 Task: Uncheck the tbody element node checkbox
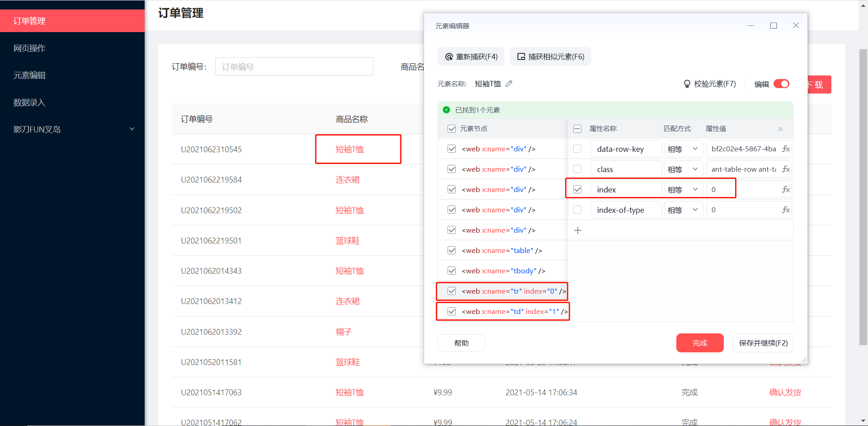451,271
